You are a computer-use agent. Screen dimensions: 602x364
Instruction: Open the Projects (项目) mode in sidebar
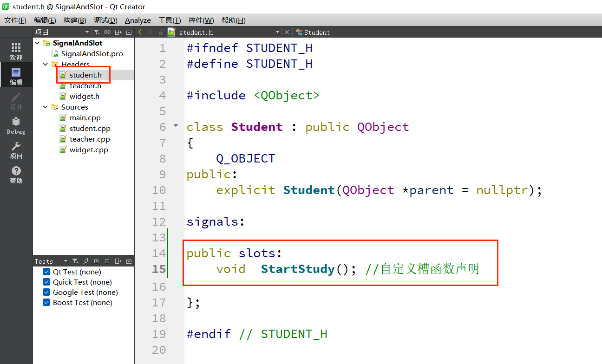pos(16,150)
